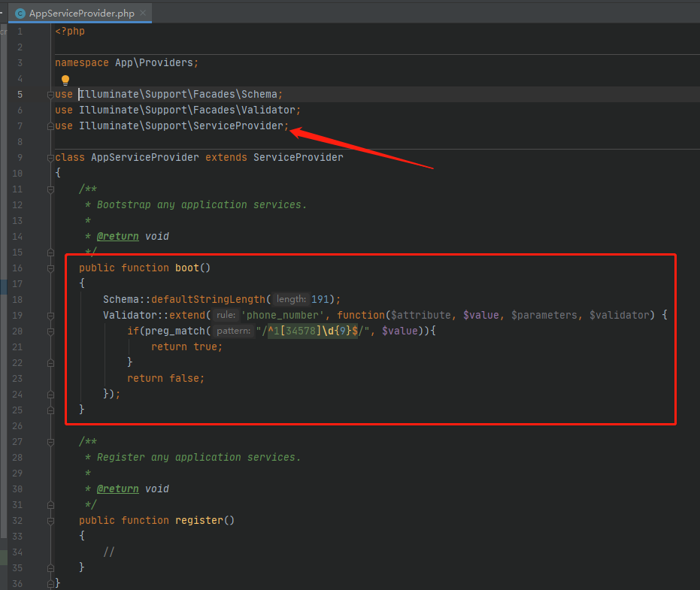The height and width of the screenshot is (590, 700).
Task: Click the 'AppServiceProvider' class name
Action: 145,157
